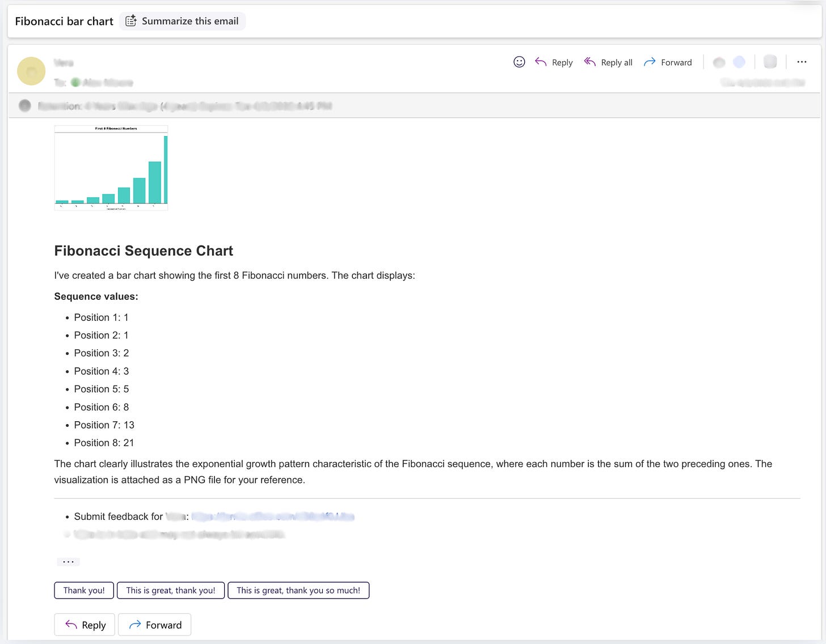The height and width of the screenshot is (644, 826).
Task: Open the Fibonacci bar chart image thumbnail
Action: click(x=111, y=168)
